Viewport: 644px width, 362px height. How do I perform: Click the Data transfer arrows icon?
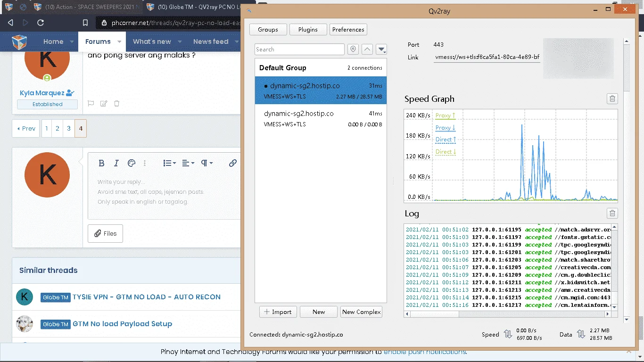click(581, 334)
